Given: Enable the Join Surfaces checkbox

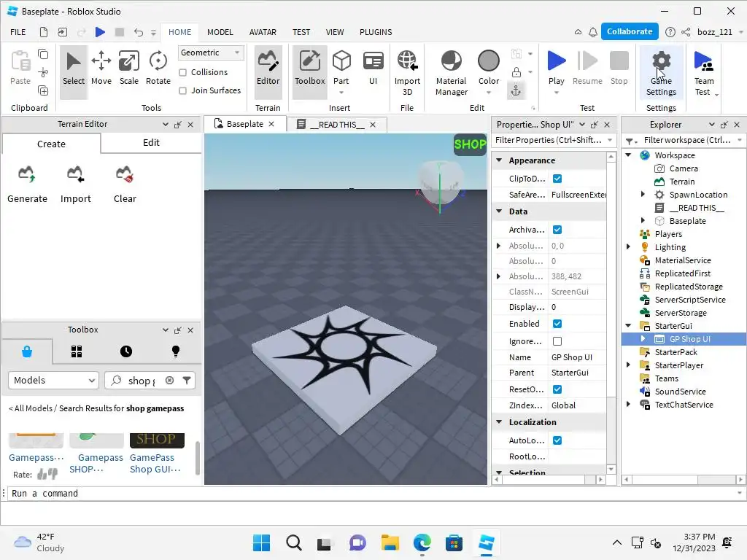Looking at the screenshot, I should [x=182, y=90].
